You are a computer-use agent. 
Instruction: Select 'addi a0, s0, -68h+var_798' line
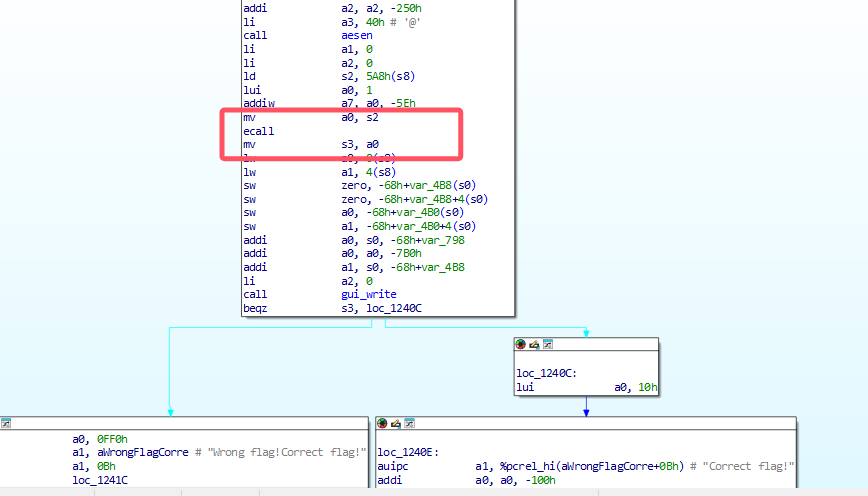[354, 240]
